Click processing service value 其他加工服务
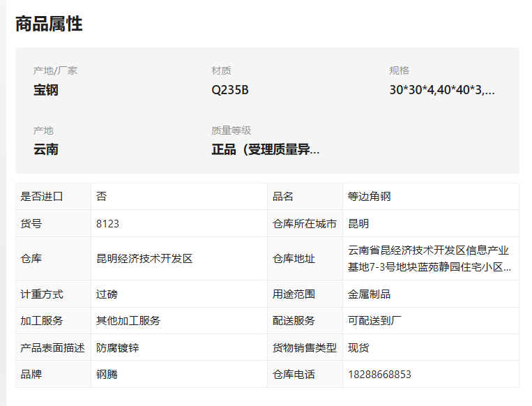 128,321
